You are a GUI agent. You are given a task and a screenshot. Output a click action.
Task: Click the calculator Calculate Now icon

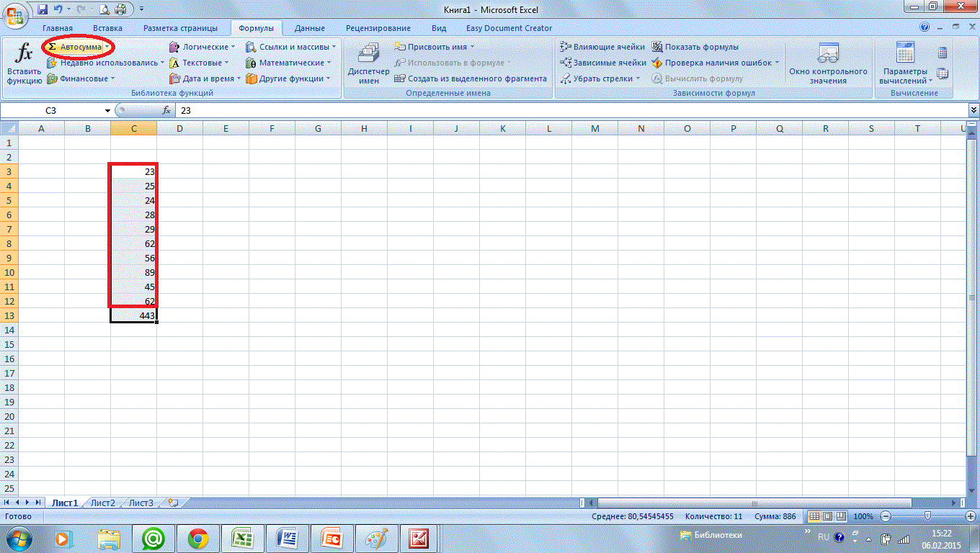tap(943, 53)
